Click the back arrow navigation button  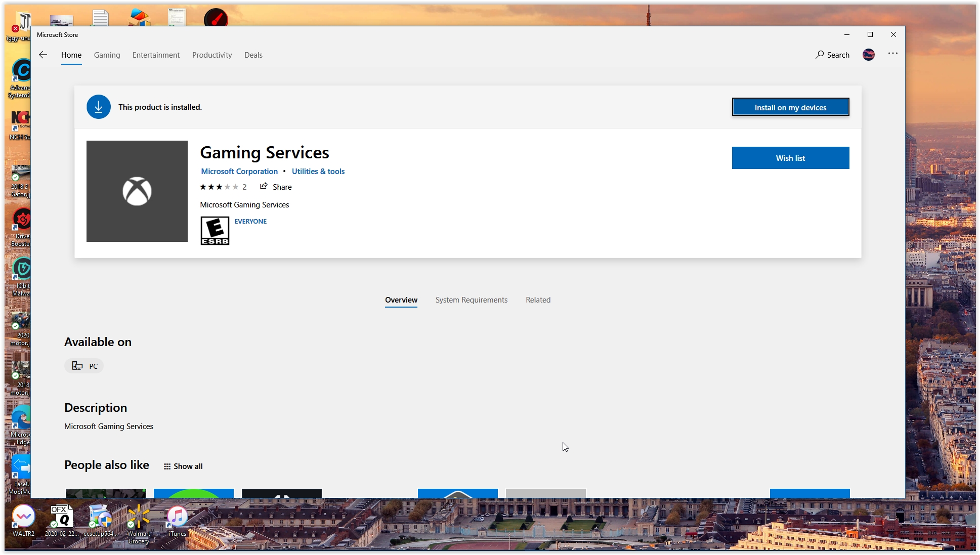43,55
